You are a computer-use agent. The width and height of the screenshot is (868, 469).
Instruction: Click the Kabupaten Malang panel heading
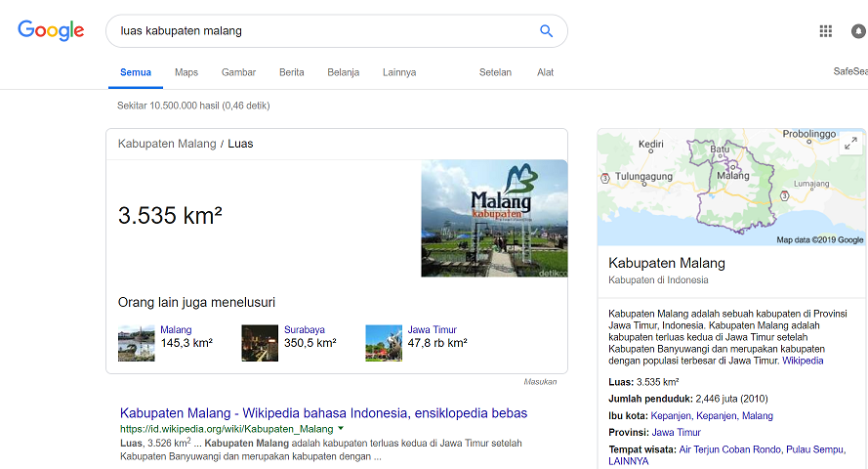click(667, 263)
